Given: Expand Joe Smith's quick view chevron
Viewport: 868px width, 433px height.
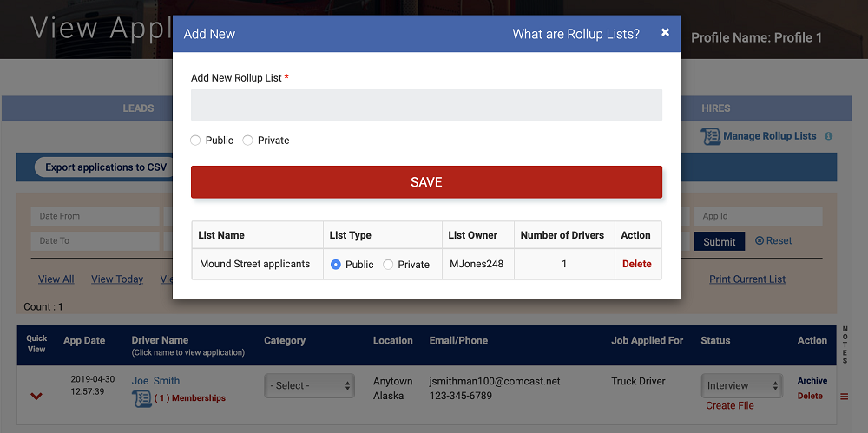Looking at the screenshot, I should 36,396.
